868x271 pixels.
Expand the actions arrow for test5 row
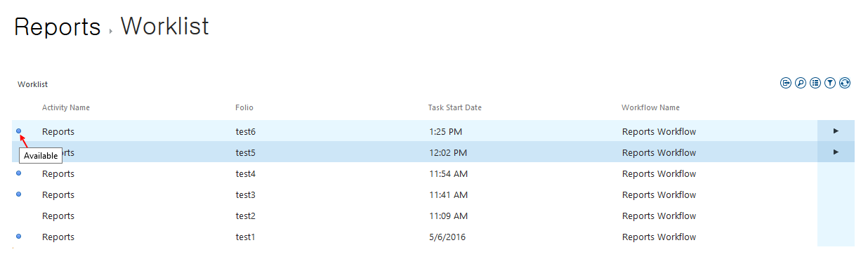836,152
